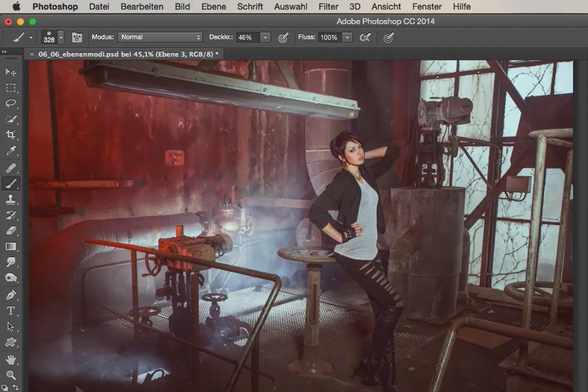The image size is (588, 392).
Task: Select the Move tool
Action: (x=10, y=72)
